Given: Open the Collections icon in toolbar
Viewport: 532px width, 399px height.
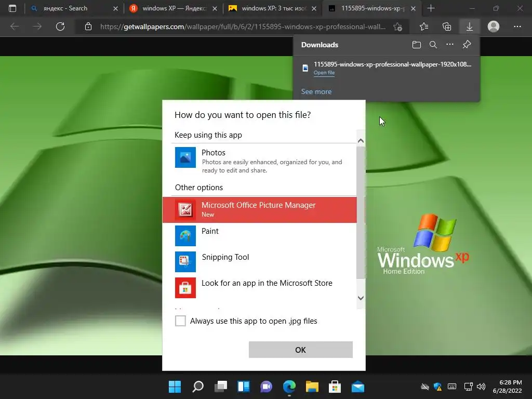Looking at the screenshot, I should [x=447, y=26].
